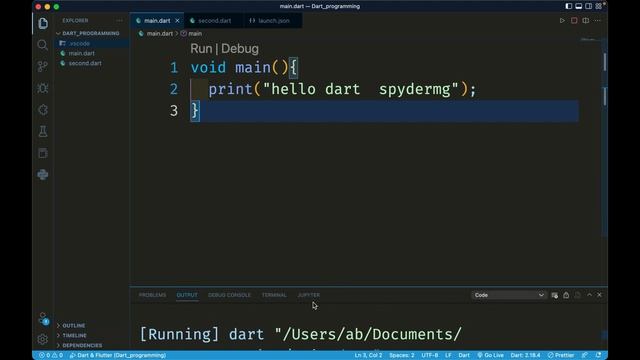Switch to the JUPYTER panel tab
This screenshot has width=640, height=360.
(x=309, y=295)
